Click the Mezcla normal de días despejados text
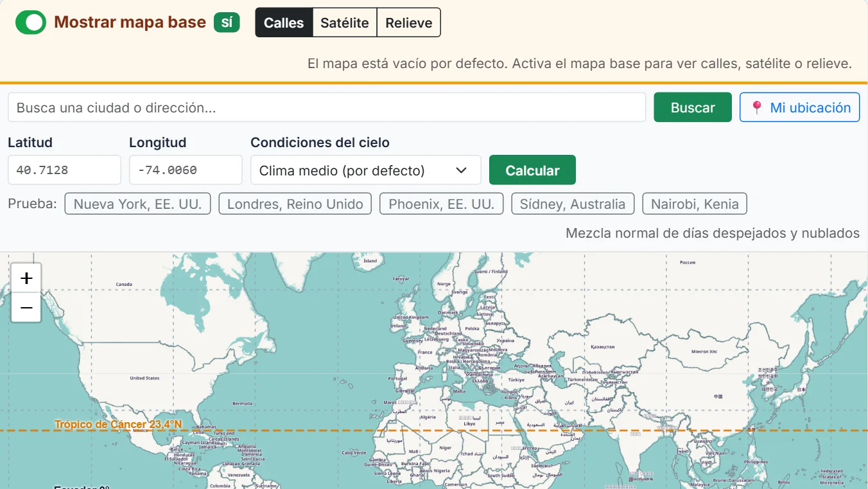Screen dimensions: 868x489 click(x=713, y=233)
